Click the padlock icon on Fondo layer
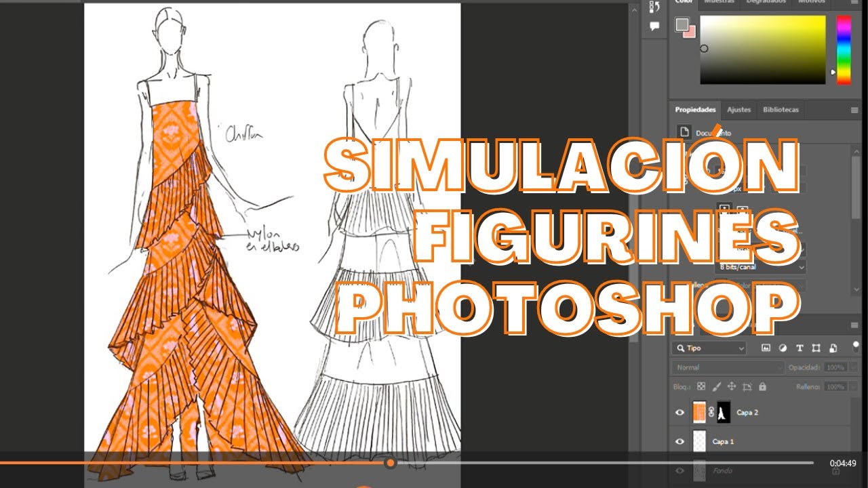Image resolution: width=868 pixels, height=488 pixels. tap(835, 470)
